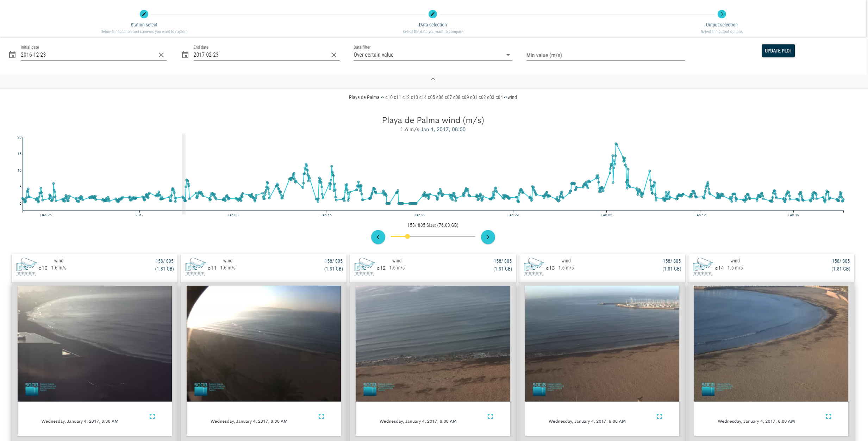Clear the Initial date field
The width and height of the screenshot is (868, 441).
tap(162, 55)
